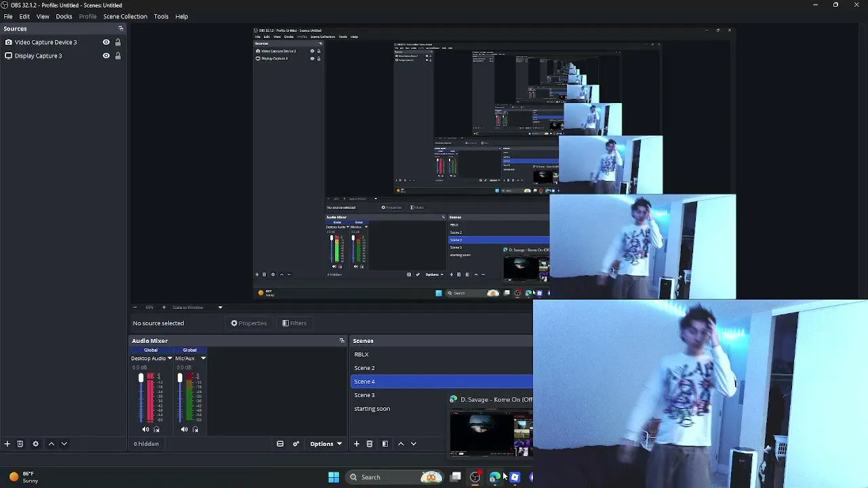Open the Docks menu

point(64,16)
